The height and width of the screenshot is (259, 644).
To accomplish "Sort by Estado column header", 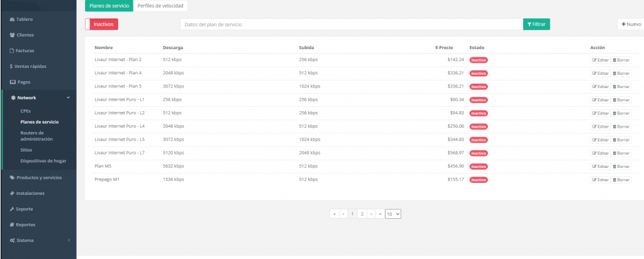I will (477, 48).
